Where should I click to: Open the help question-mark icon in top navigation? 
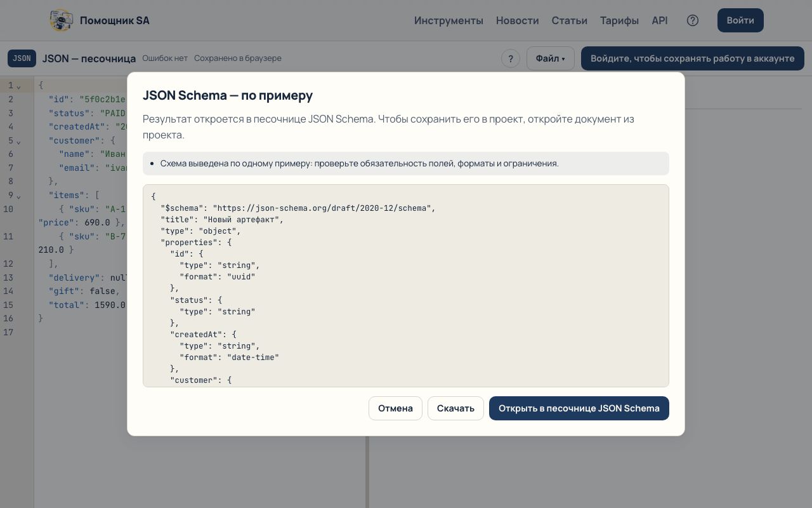[x=693, y=20]
